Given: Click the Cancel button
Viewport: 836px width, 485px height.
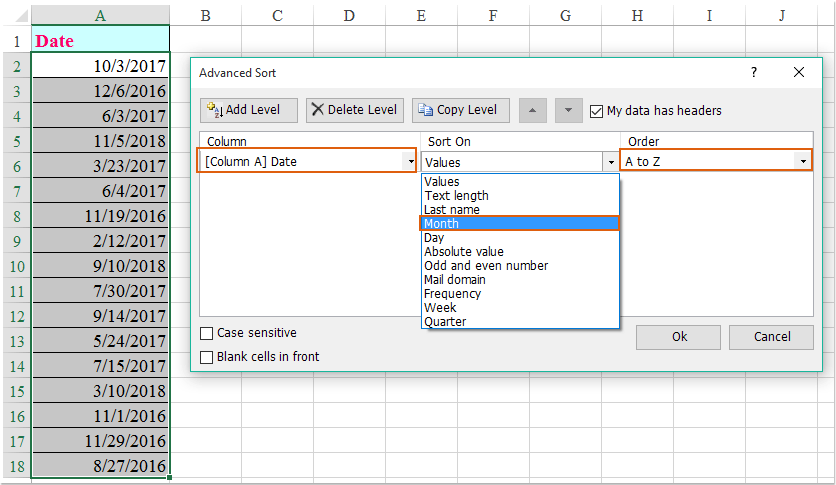Looking at the screenshot, I should point(771,337).
